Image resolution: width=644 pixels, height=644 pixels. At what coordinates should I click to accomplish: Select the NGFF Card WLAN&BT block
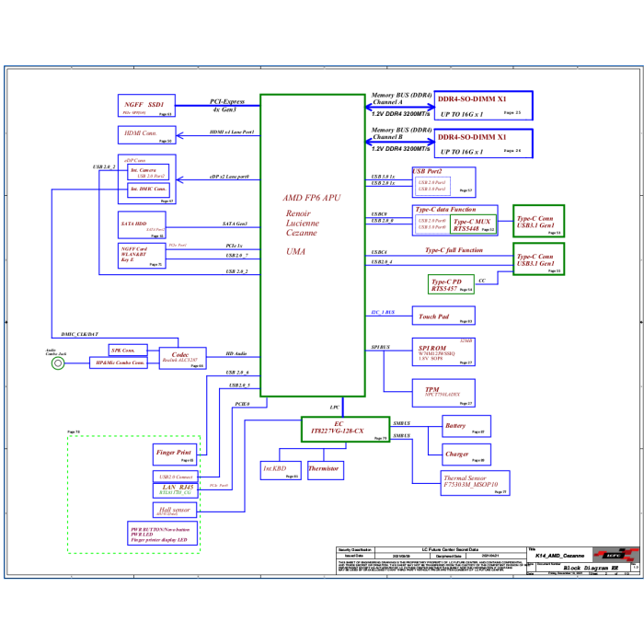tap(142, 256)
